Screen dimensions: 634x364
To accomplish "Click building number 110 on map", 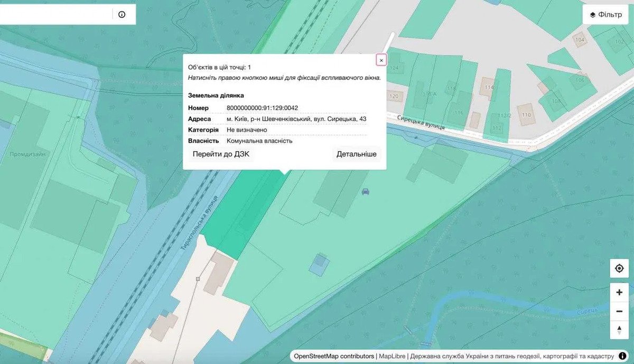I will pyautogui.click(x=526, y=115).
